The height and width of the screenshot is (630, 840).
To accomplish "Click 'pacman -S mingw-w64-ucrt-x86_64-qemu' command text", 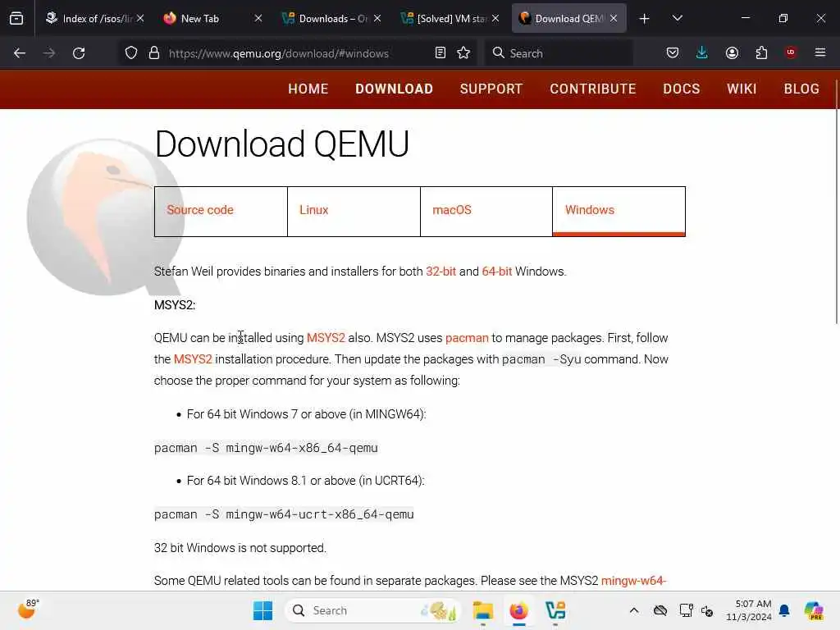I will click(x=284, y=514).
